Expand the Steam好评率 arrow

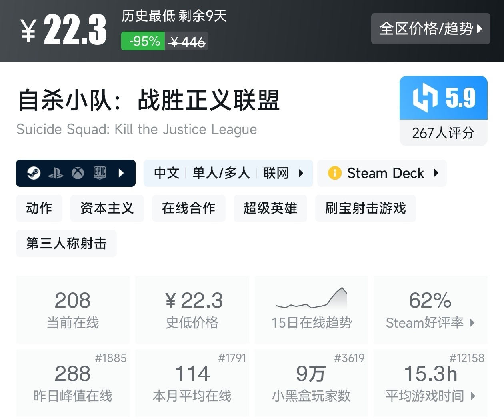pyautogui.click(x=472, y=323)
